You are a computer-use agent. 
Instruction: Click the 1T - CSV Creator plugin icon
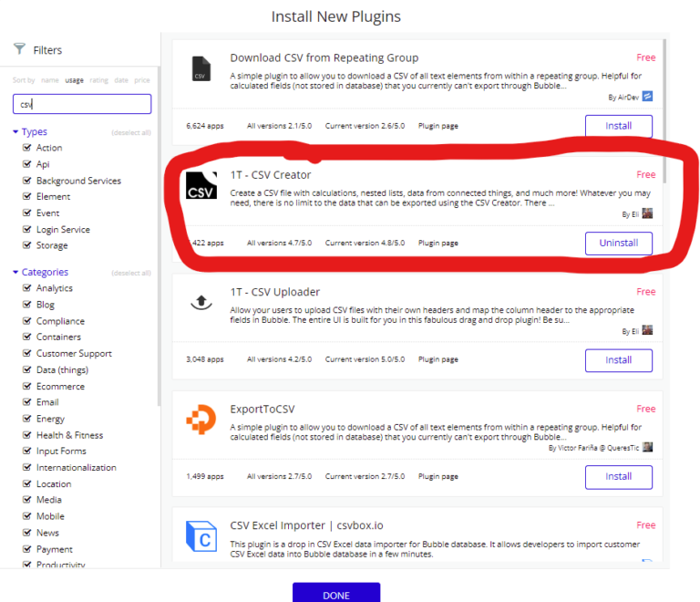pyautogui.click(x=201, y=184)
